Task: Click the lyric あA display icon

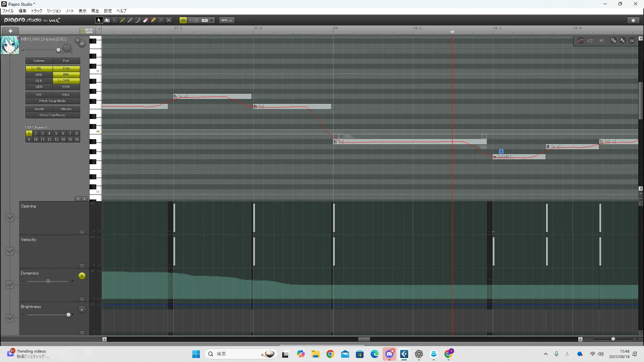Action: (623, 41)
